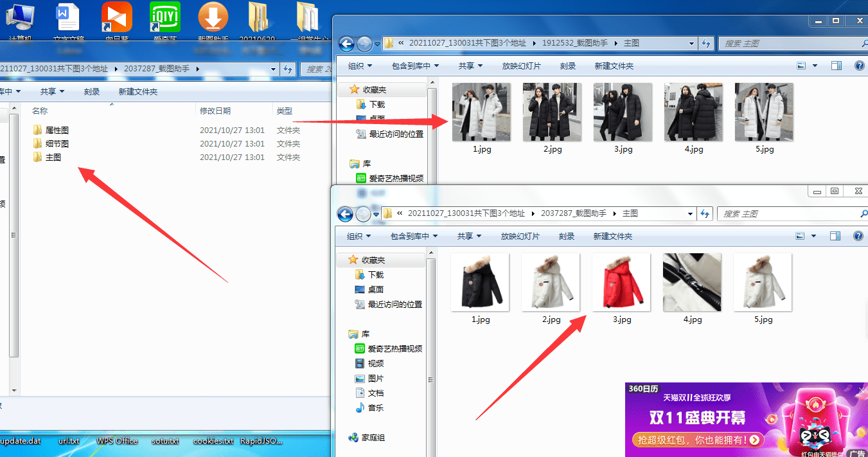Select the 1.jpg couple thumbnail in top window
The image size is (868, 457).
point(481,112)
